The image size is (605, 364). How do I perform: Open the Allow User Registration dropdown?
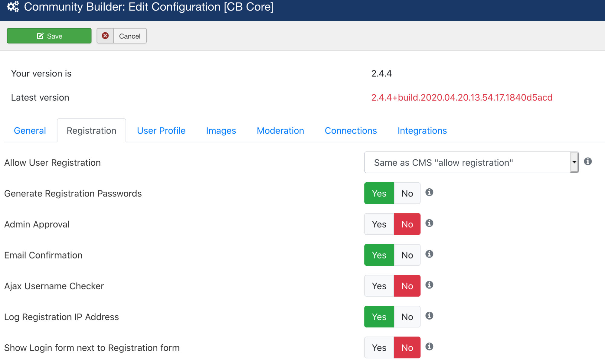pos(471,162)
